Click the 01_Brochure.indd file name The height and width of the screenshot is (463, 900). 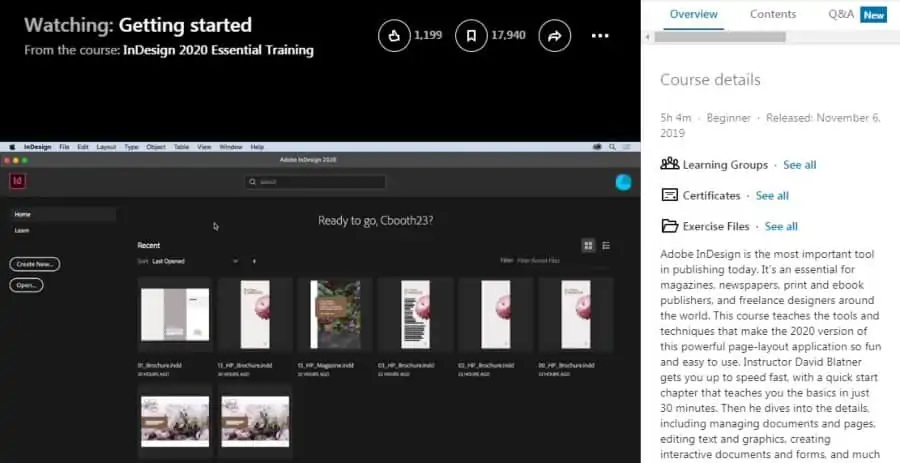tap(160, 365)
